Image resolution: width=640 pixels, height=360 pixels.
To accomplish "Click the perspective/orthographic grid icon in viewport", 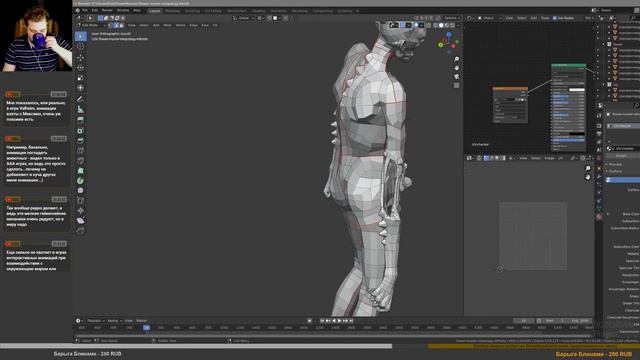I will tap(456, 85).
